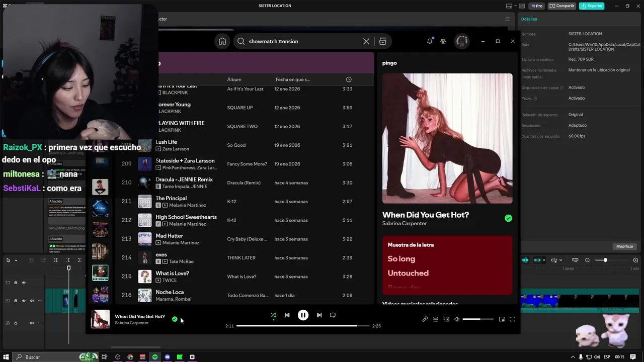Toggle shuffle in Spotify player
This screenshot has width=644, height=362.
point(273,315)
